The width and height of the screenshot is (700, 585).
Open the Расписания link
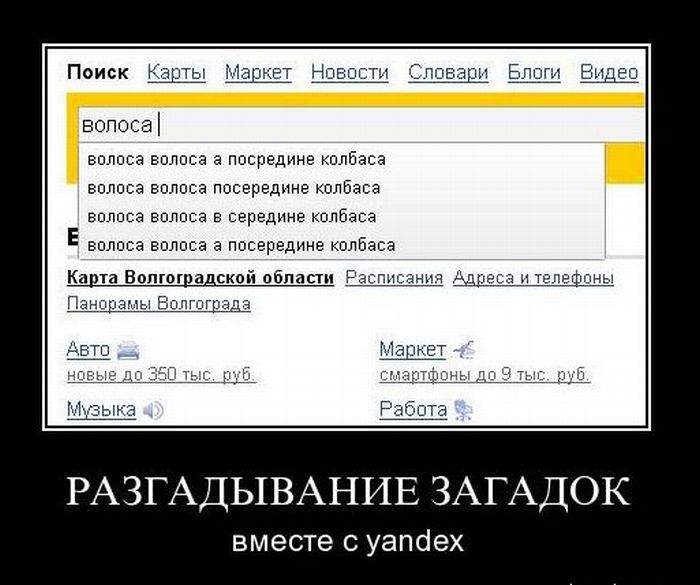394,278
